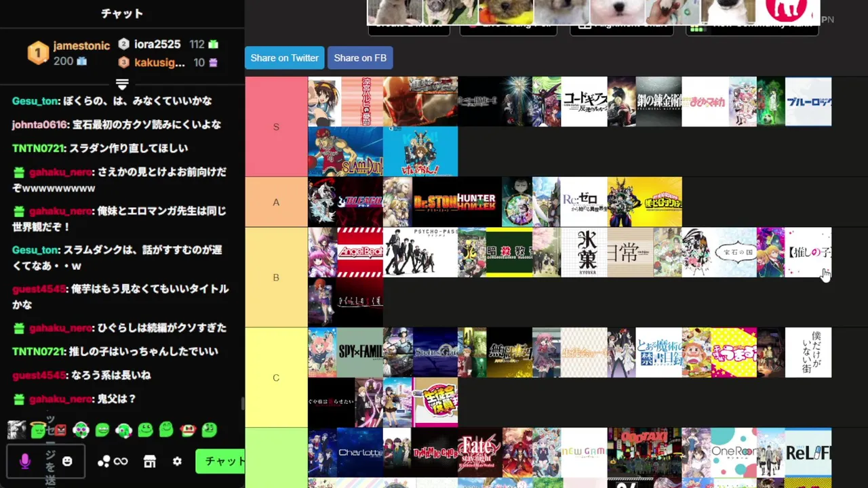Select the green halo angel emote
868x488 pixels.
(39, 430)
